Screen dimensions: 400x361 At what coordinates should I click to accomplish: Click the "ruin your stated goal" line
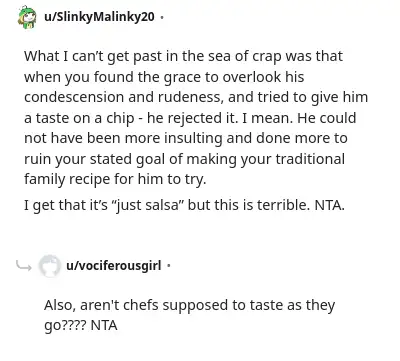(x=184, y=159)
